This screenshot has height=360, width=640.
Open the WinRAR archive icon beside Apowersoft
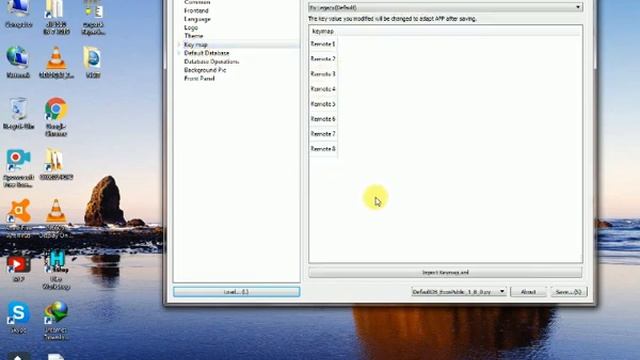[56, 164]
